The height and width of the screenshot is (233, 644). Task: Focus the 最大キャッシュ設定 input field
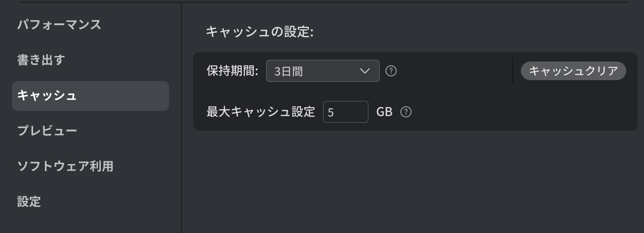click(x=346, y=112)
